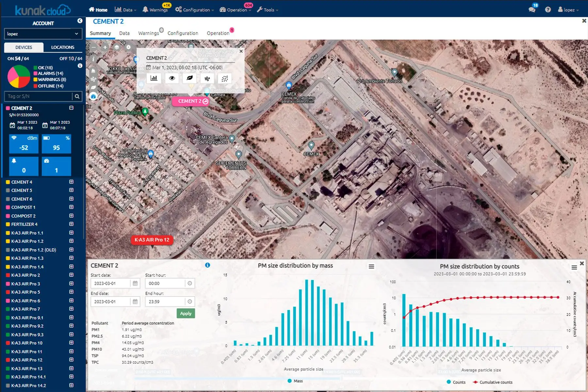Collapse the CEMENT 2 device entry

[x=71, y=108]
